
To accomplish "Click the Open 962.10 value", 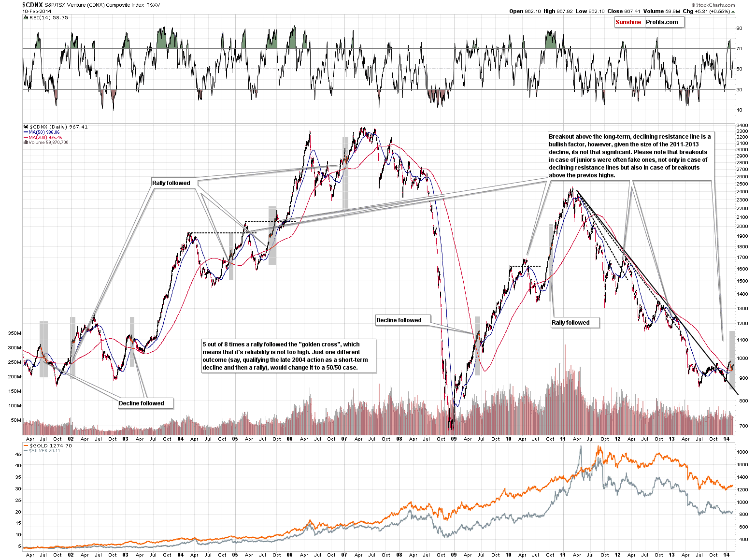I will point(526,11).
